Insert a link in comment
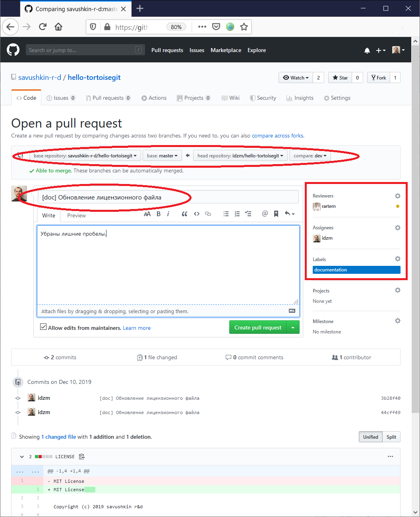This screenshot has width=420, height=517. [208, 214]
